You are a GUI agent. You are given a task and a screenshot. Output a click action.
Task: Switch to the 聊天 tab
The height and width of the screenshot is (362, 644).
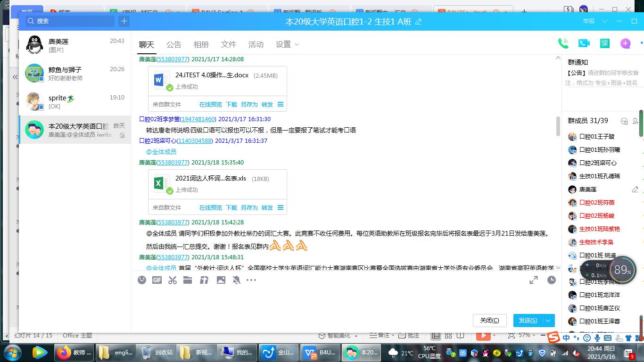147,44
